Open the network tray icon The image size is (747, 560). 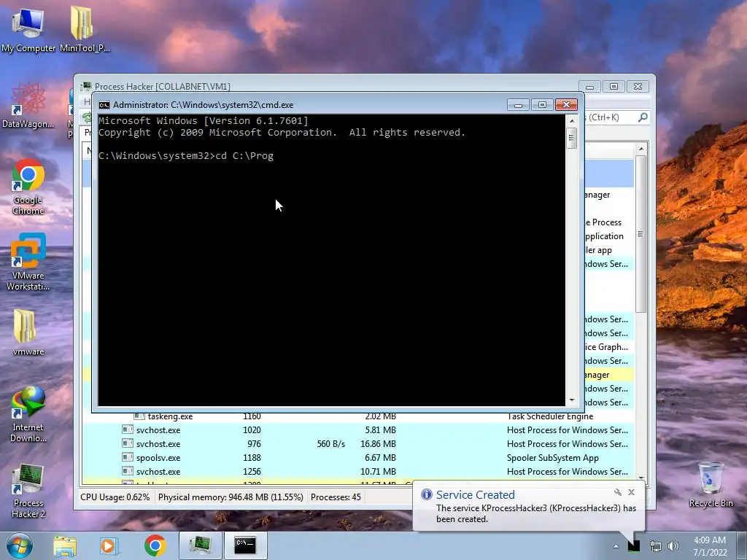(x=656, y=547)
